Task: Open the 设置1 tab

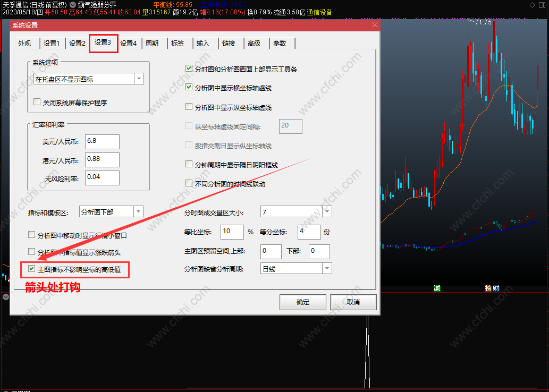Action: [52, 44]
